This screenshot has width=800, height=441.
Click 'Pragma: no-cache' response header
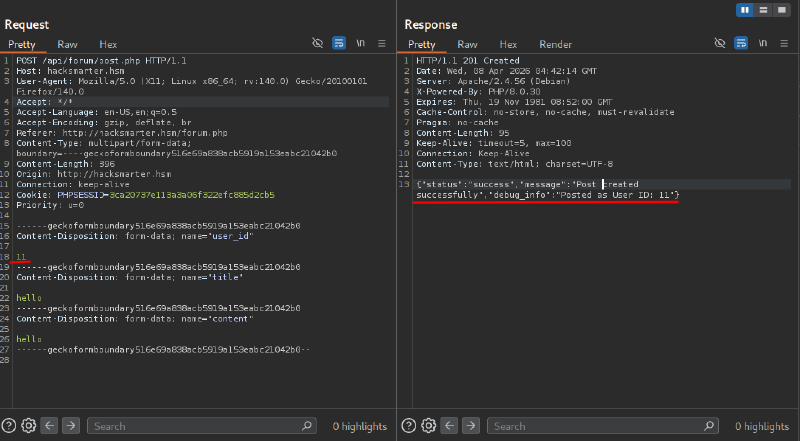pos(457,122)
